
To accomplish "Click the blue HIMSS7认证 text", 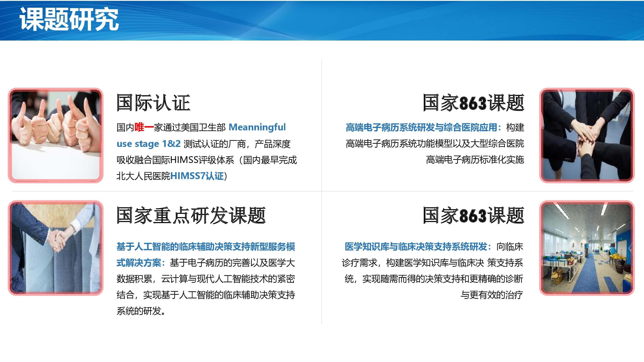I will click(197, 176).
